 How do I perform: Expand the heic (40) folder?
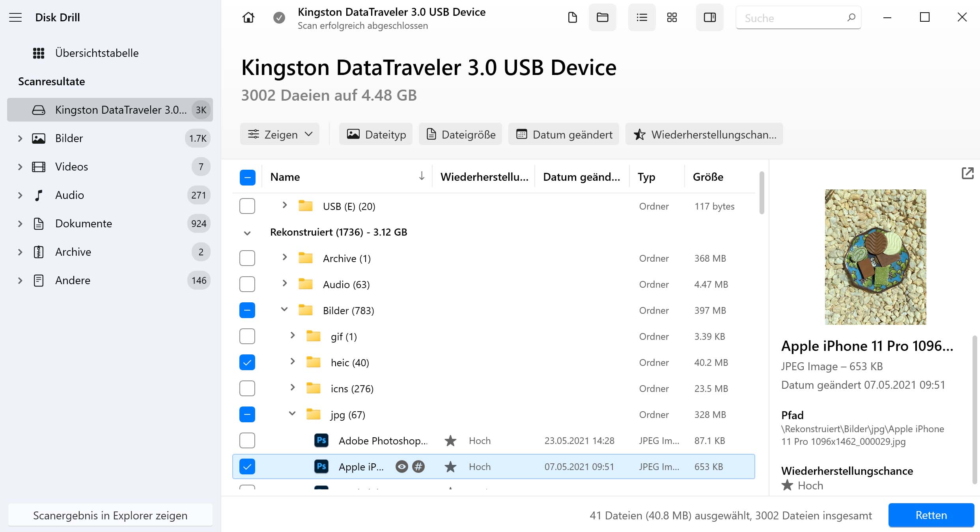[x=292, y=362]
